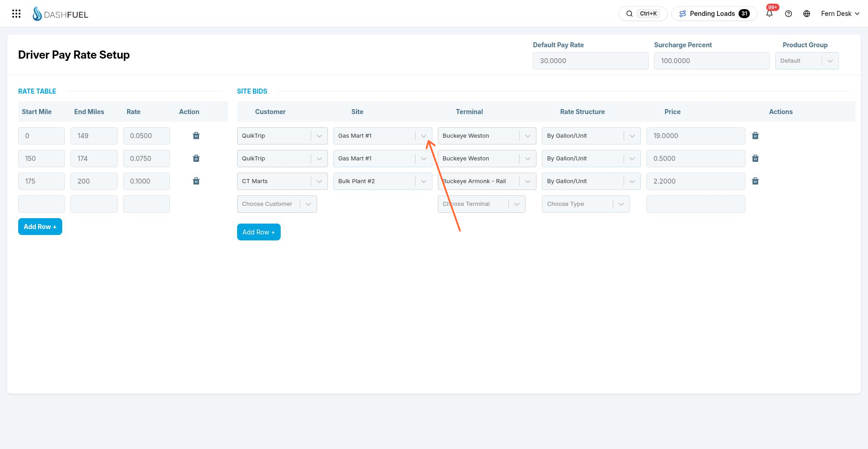The height and width of the screenshot is (449, 868).
Task: Open the terminal dropdown in the 19.0000 row
Action: 487,136
